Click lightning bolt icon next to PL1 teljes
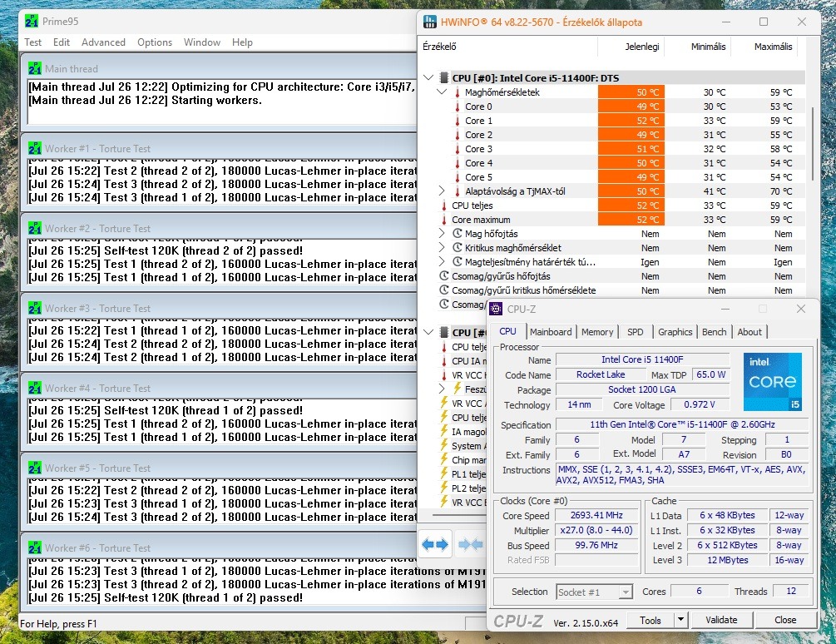This screenshot has width=836, height=644. [444, 473]
